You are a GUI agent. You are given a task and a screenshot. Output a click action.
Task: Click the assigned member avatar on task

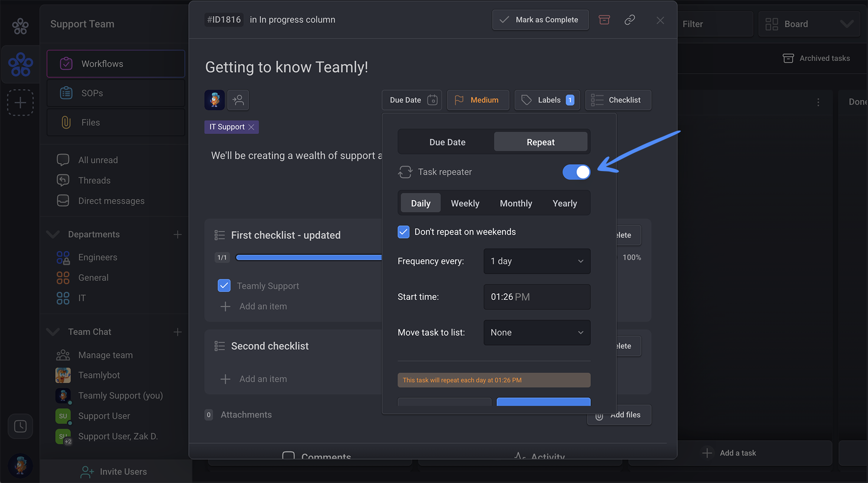pyautogui.click(x=214, y=100)
